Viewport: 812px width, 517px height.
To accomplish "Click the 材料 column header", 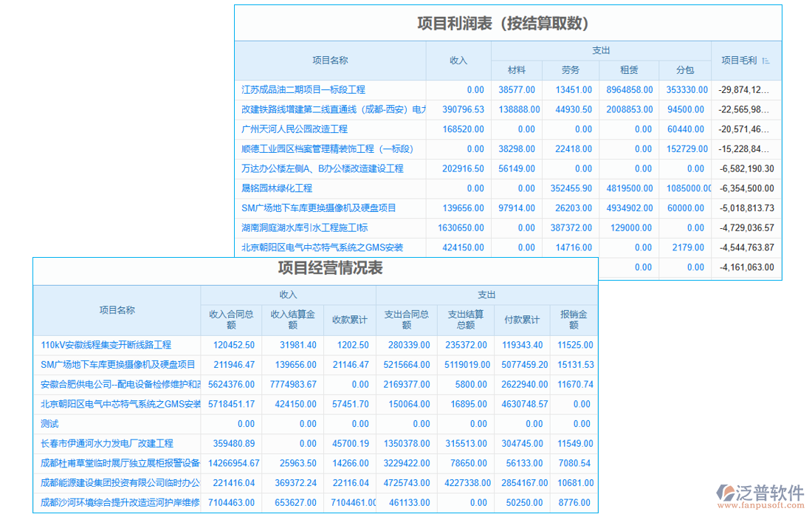I will [517, 70].
